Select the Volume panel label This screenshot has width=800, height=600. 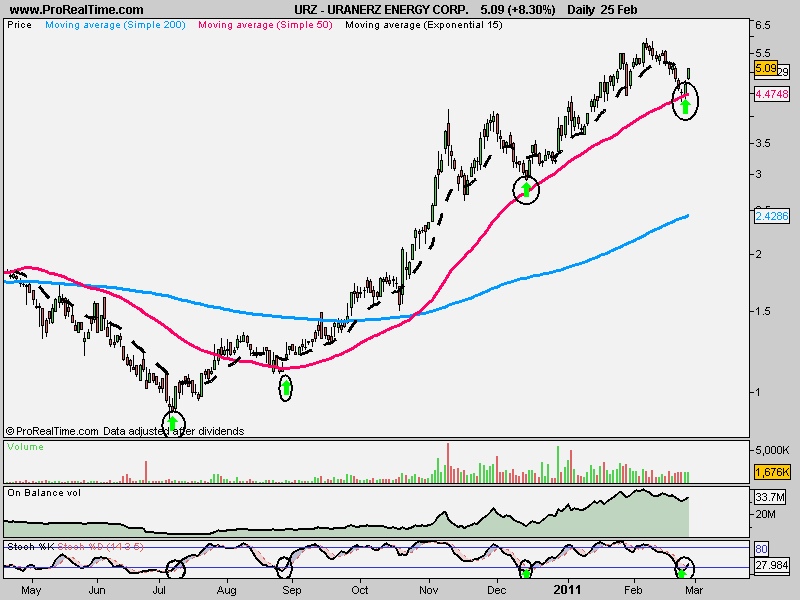tap(26, 446)
